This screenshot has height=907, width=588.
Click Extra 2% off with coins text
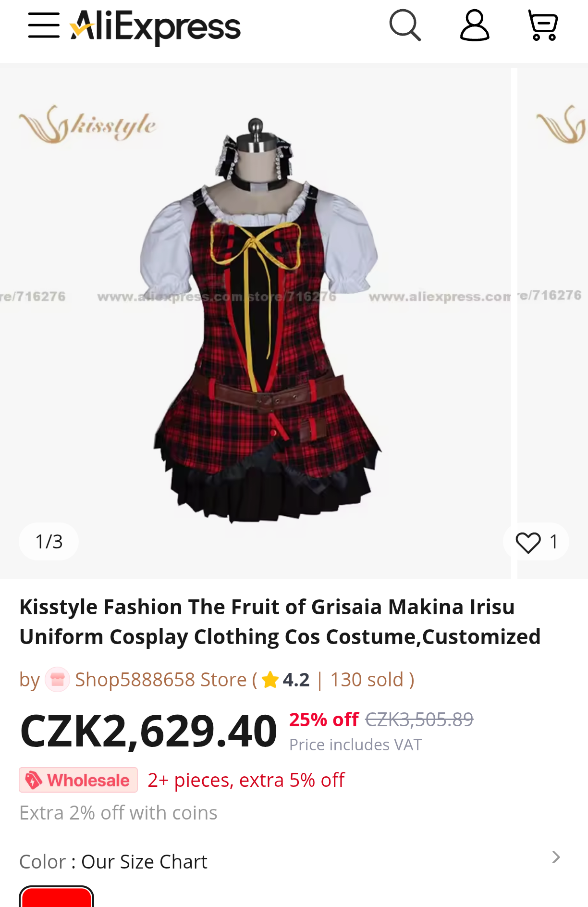tap(118, 813)
